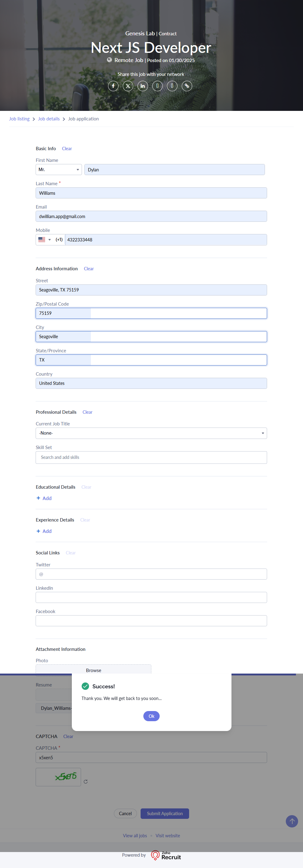The image size is (303, 868).
Task: Open the View all jobs link
Action: tap(135, 836)
